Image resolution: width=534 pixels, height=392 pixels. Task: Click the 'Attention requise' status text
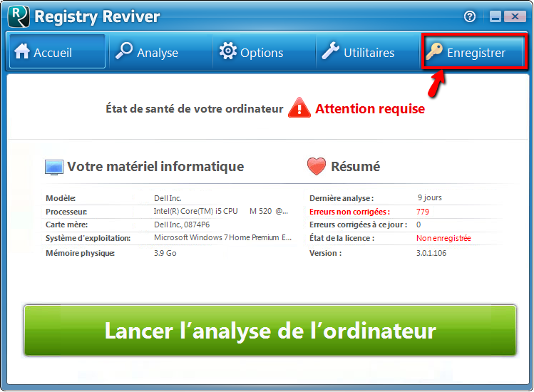coord(370,108)
